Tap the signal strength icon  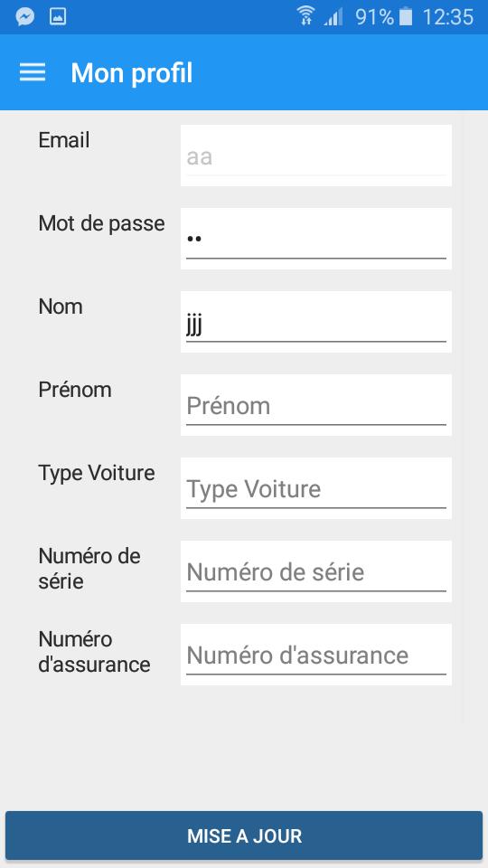pos(333,16)
